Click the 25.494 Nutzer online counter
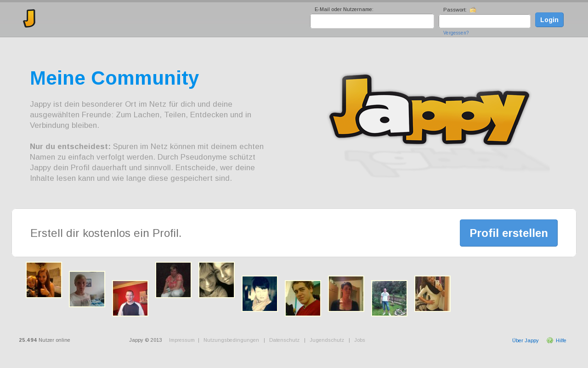Image resolution: width=588 pixels, height=368 pixels. 45,340
